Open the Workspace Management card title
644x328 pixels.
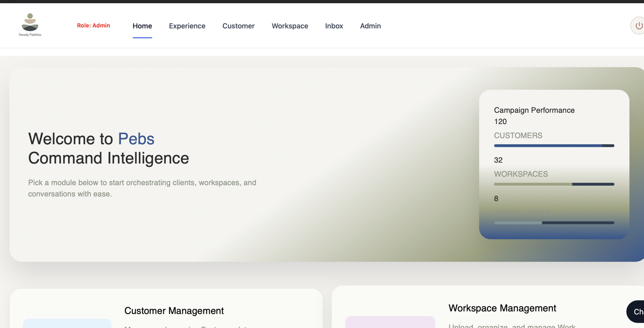click(x=502, y=308)
